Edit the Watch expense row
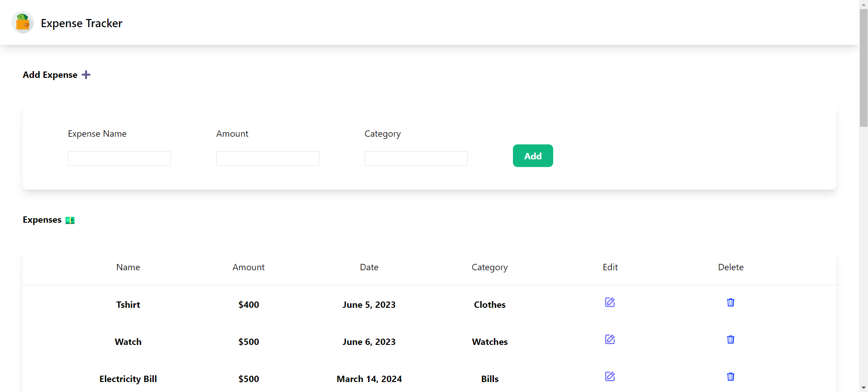The width and height of the screenshot is (868, 392). (x=610, y=339)
